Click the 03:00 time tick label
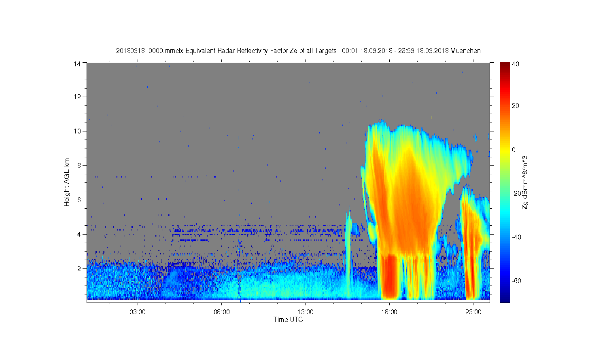The width and height of the screenshot is (607, 364). [138, 312]
